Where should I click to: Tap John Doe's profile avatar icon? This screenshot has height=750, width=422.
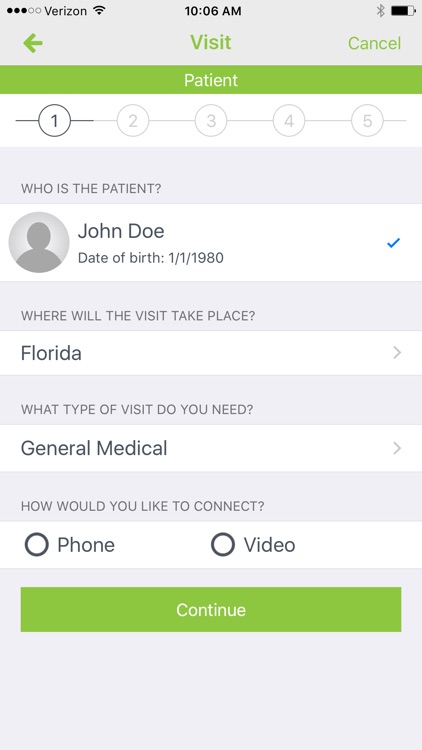[39, 243]
